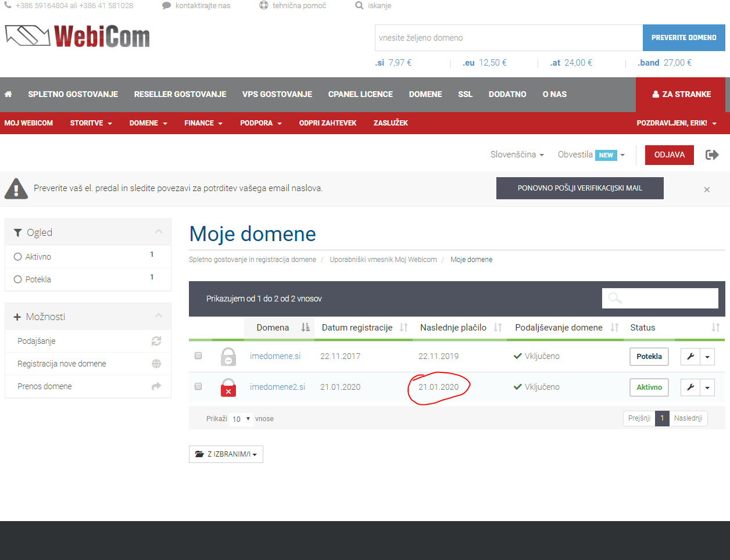Open the imedomene2.si domain link
Viewport: 730px width, 560px height.
point(277,387)
